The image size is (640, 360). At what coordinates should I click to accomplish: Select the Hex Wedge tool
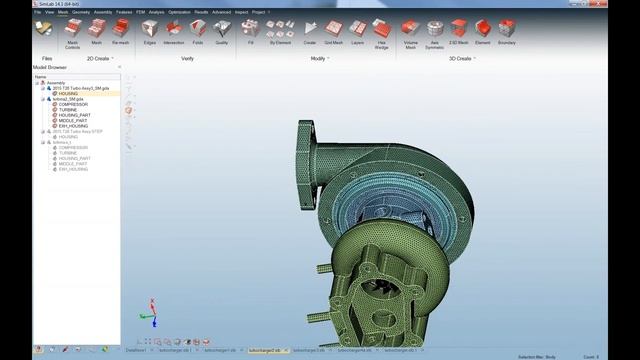381,35
